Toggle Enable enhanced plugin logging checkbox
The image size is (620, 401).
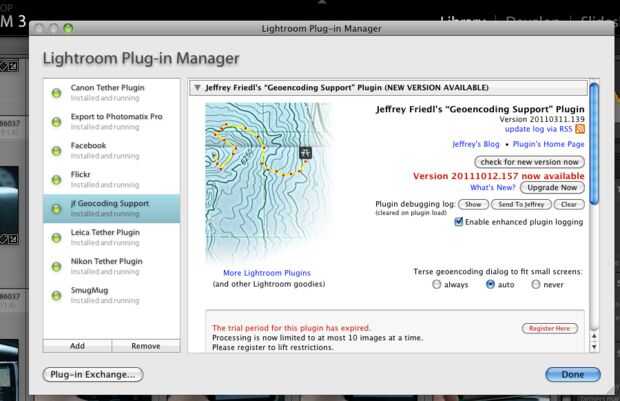459,221
